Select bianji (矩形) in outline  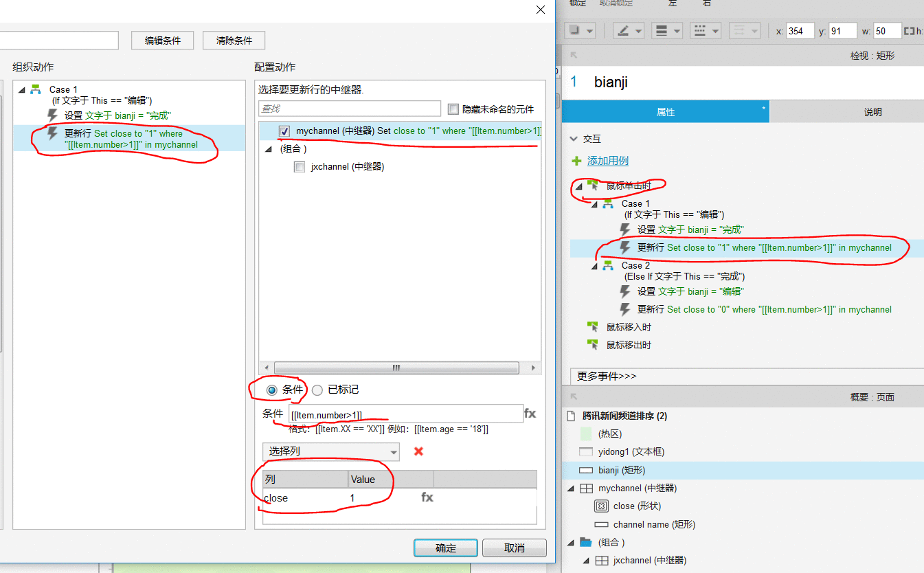pyautogui.click(x=622, y=470)
